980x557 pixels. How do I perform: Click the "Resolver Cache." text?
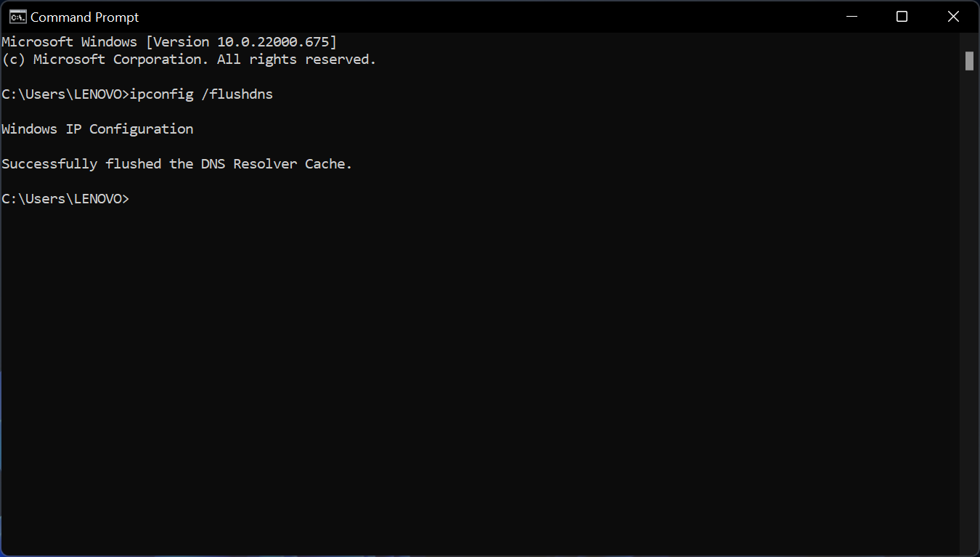(293, 164)
